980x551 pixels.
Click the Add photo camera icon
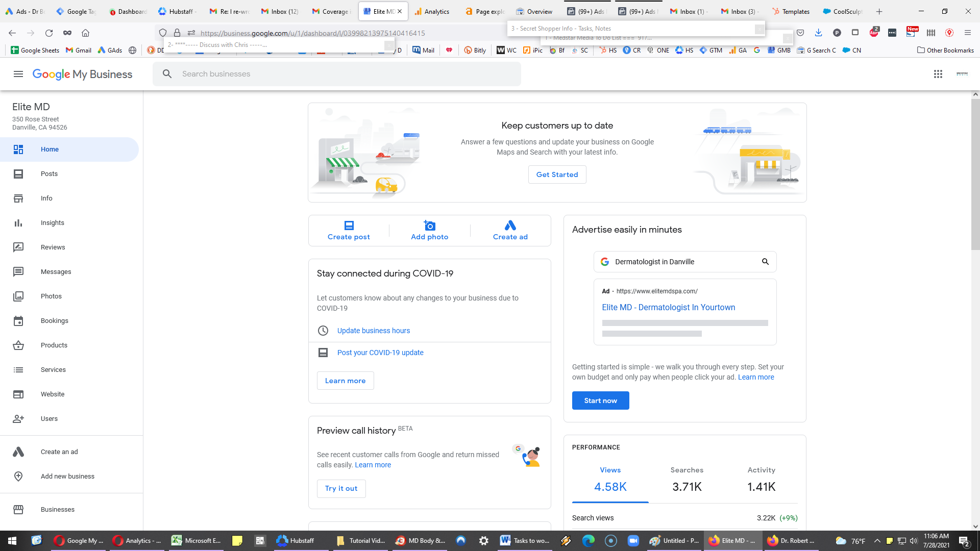tap(430, 226)
